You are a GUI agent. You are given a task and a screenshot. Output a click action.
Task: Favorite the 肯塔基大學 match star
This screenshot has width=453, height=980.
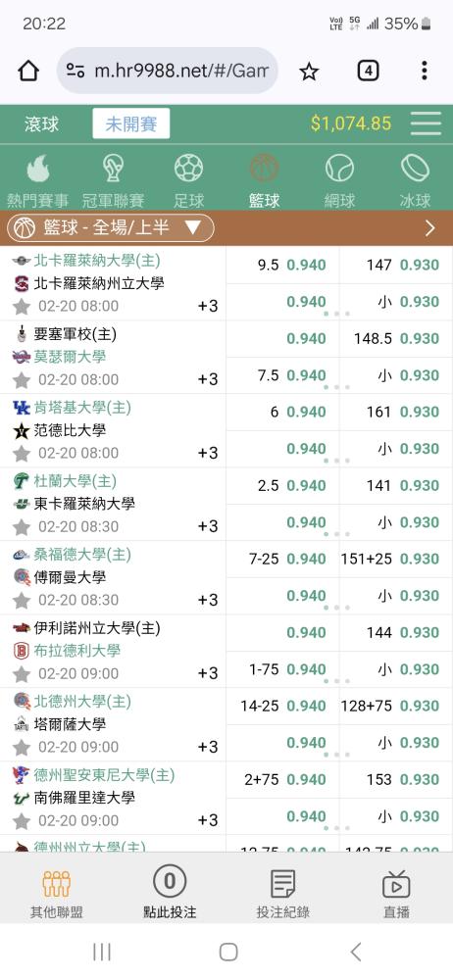22,453
